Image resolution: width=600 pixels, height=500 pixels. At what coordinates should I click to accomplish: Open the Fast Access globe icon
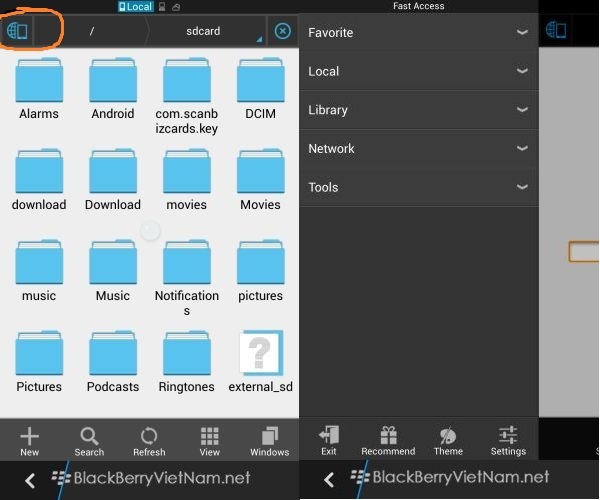click(17, 31)
